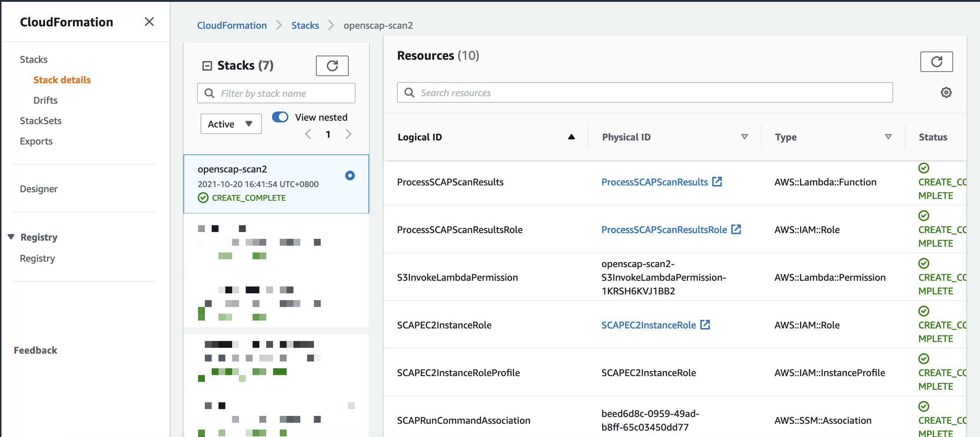The height and width of the screenshot is (437, 980).
Task: Click the CREATE_COMPLETE check icon on openscap-scan2 stack
Action: click(203, 197)
